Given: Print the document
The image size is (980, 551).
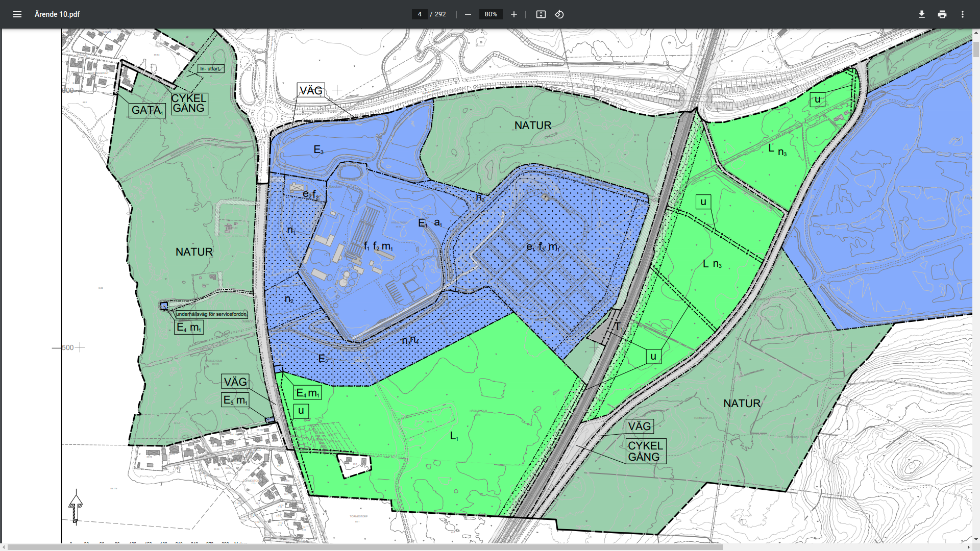Looking at the screenshot, I should (x=942, y=14).
